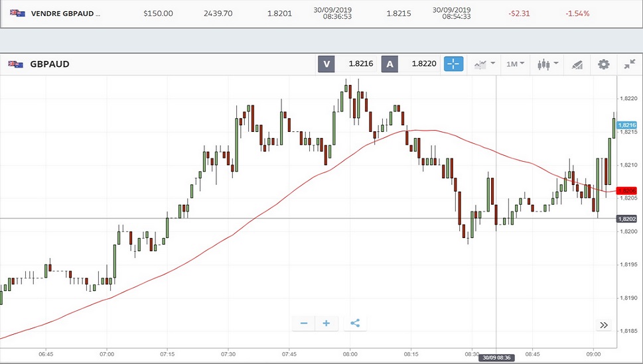Click the open time 30/09/2019 08:36:53
Viewport: 643px width, 364px height.
[x=332, y=13]
